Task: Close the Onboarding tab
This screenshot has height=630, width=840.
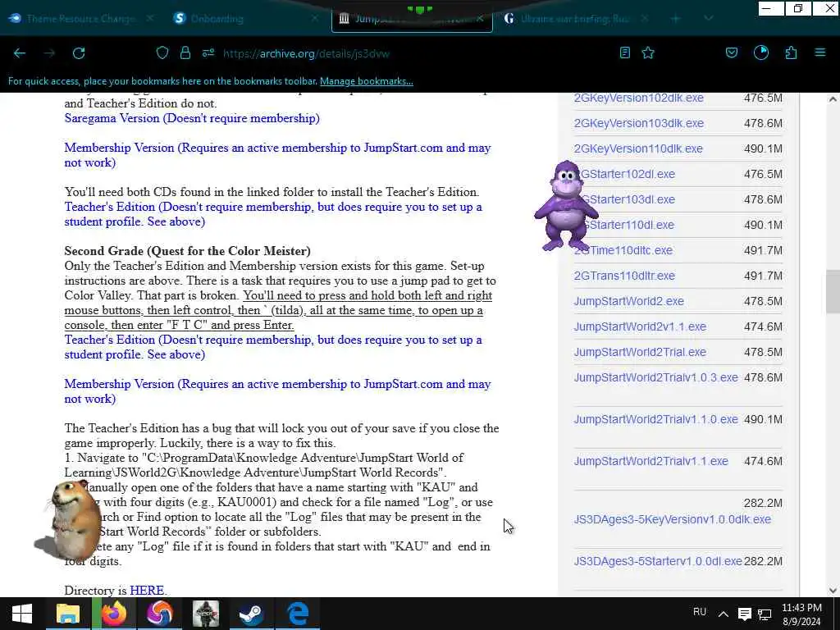Action: coord(315,19)
